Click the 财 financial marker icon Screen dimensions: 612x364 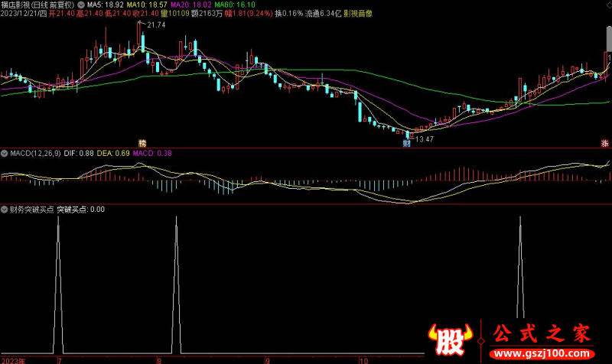[x=407, y=143]
